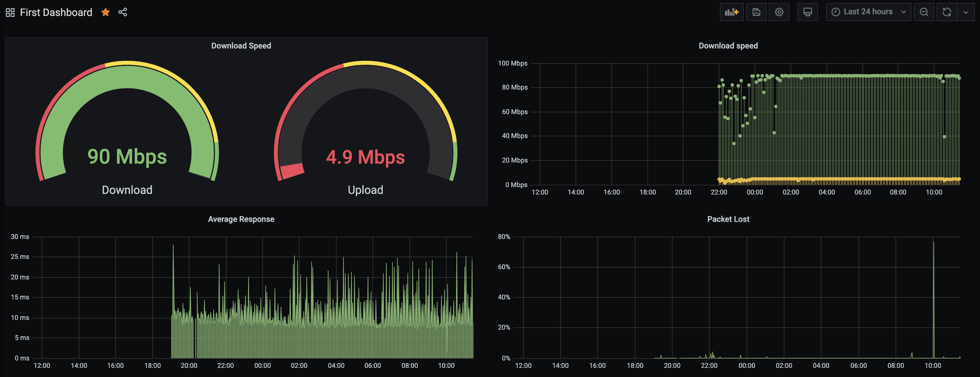This screenshot has width=980, height=377.
Task: Open the Download Speed gauge panel menu
Action: (241, 45)
